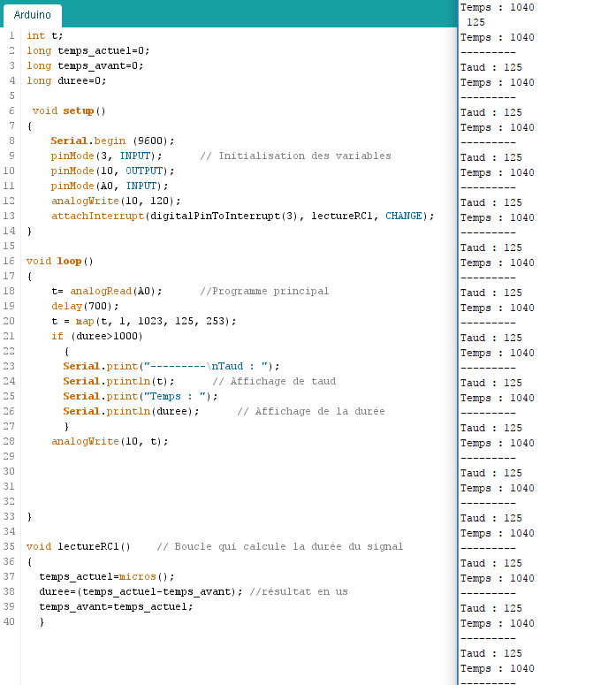Click the Serial.print nTaud line
Image resolution: width=616 pixels, height=685 pixels.
[x=171, y=366]
